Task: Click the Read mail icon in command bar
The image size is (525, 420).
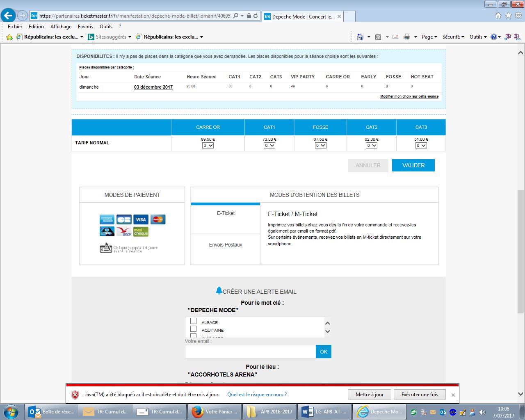Action: [395, 37]
